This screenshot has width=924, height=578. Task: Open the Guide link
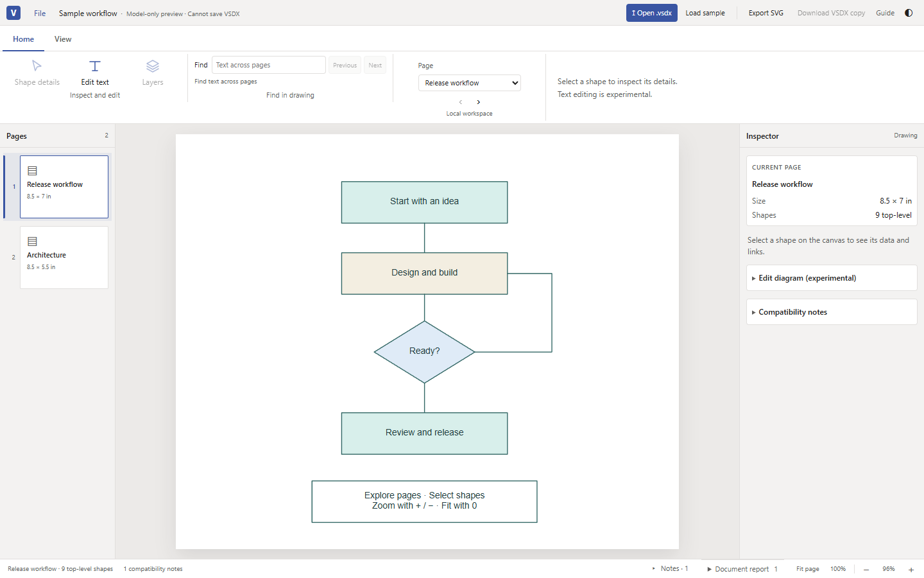click(885, 13)
